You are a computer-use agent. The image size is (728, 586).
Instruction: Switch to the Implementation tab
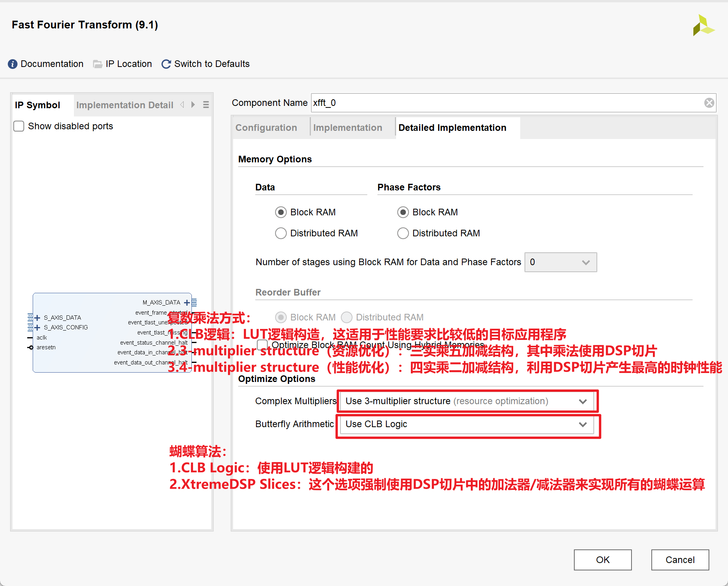click(348, 128)
